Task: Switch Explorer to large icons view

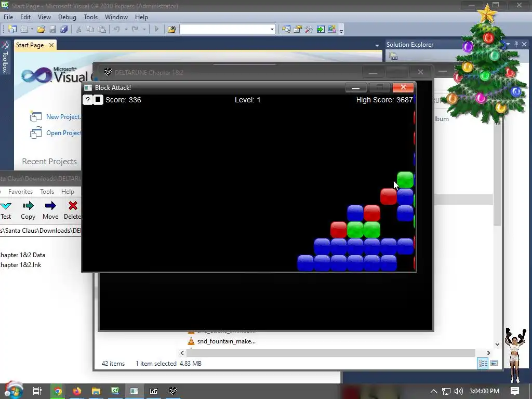Action: coord(495,363)
